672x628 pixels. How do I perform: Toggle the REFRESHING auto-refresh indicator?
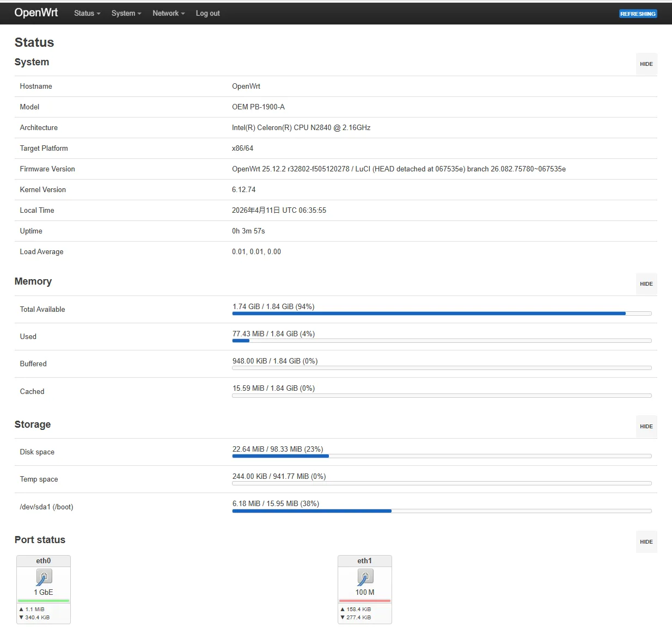(638, 13)
